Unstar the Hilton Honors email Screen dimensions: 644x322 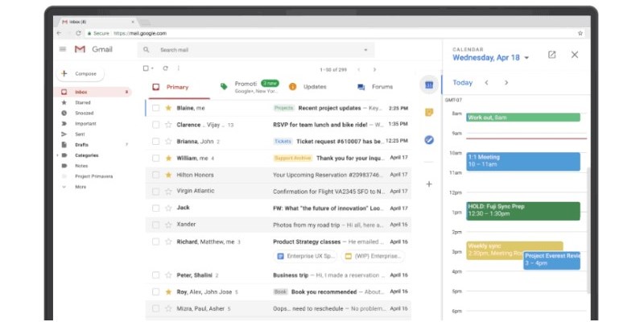(168, 175)
